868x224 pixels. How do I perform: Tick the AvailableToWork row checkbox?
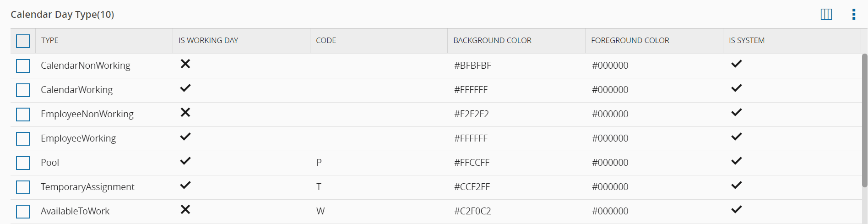click(x=23, y=212)
